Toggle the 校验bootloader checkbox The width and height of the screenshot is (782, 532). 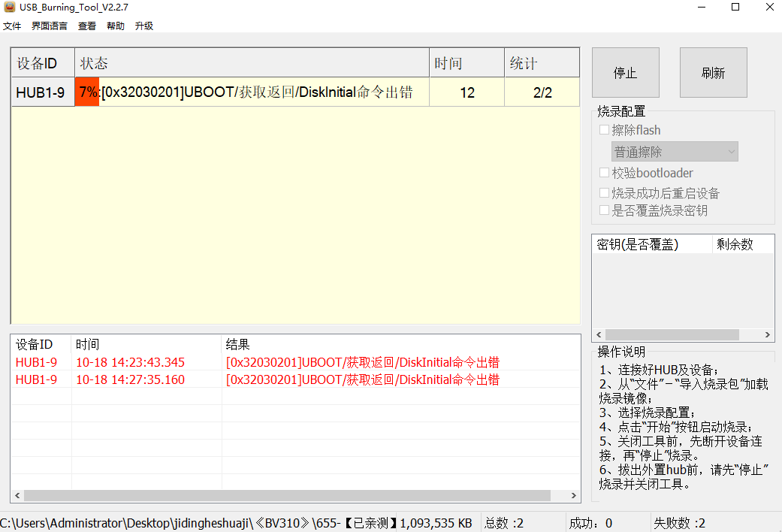(x=605, y=173)
